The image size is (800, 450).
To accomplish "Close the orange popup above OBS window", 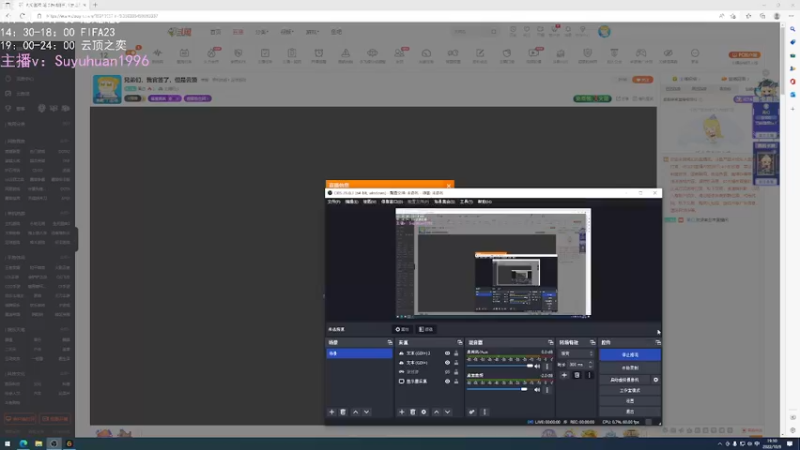I will pyautogui.click(x=448, y=185).
